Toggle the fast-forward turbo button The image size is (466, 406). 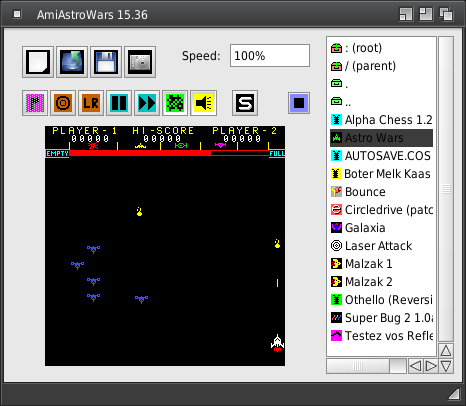(147, 103)
